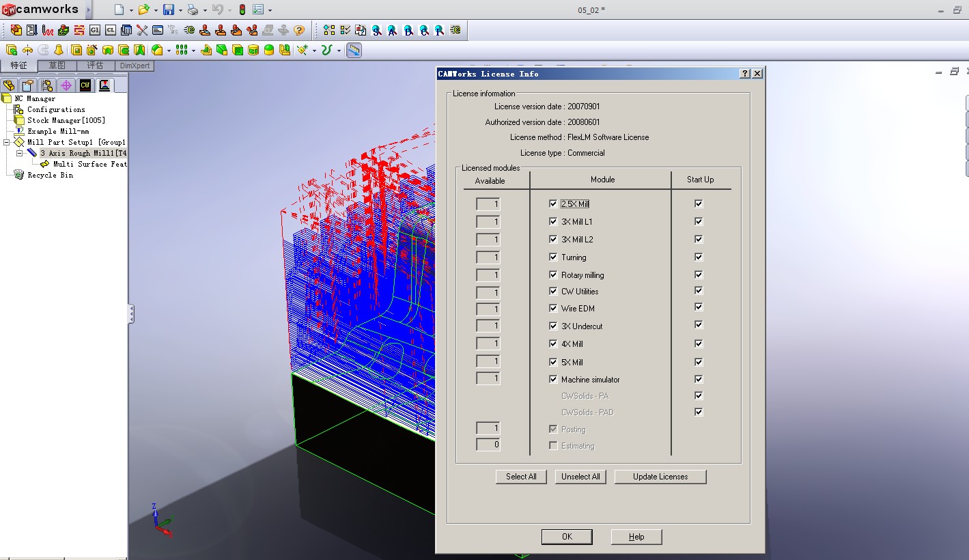Confirm the license dialog with OK
Screen dimensions: 969x560
[567, 537]
